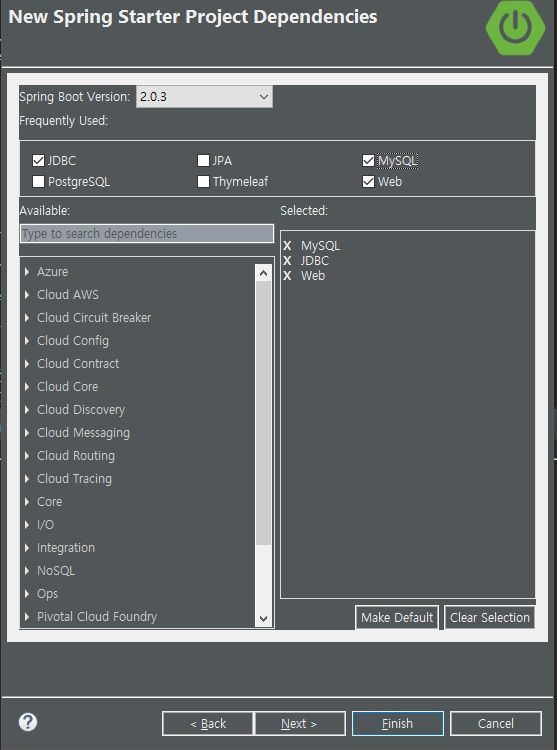Expand the Cloud Core category

point(27,386)
